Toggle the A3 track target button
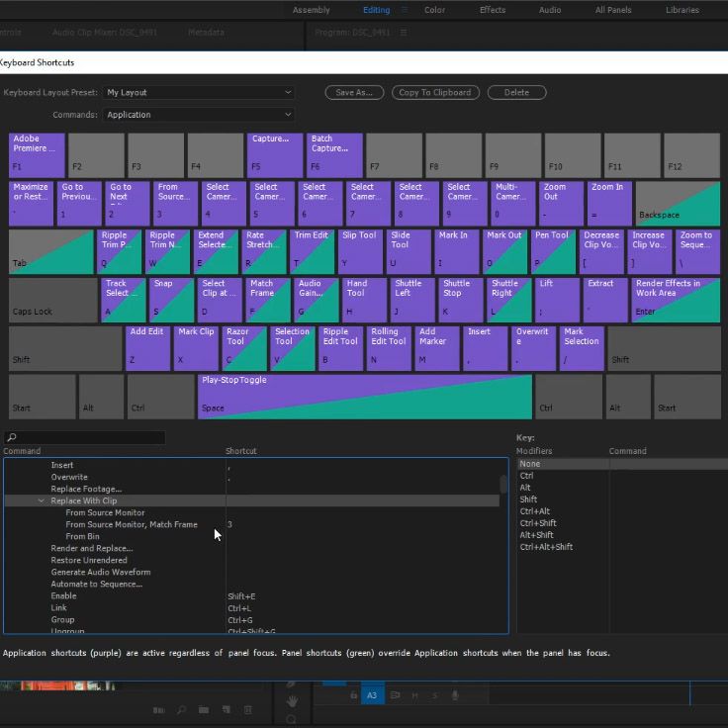The width and height of the screenshot is (728, 728). (x=372, y=695)
